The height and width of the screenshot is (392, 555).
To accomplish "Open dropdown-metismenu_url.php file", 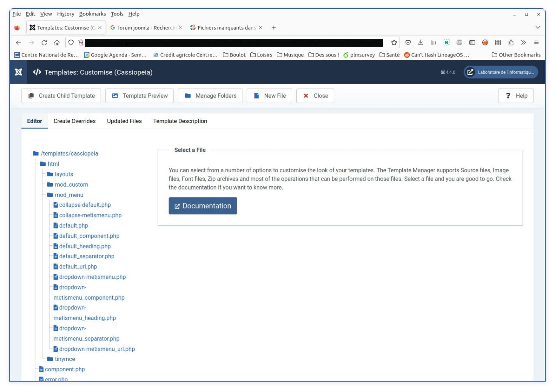I will click(x=94, y=349).
